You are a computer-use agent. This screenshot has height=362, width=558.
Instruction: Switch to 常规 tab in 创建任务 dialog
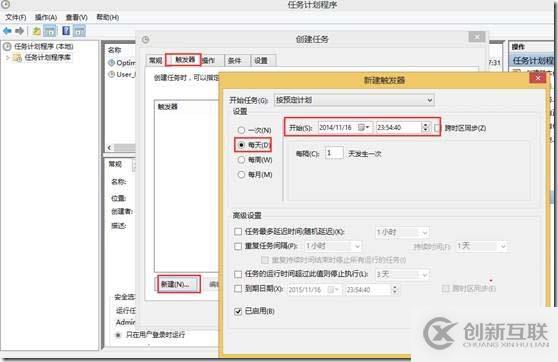click(156, 61)
